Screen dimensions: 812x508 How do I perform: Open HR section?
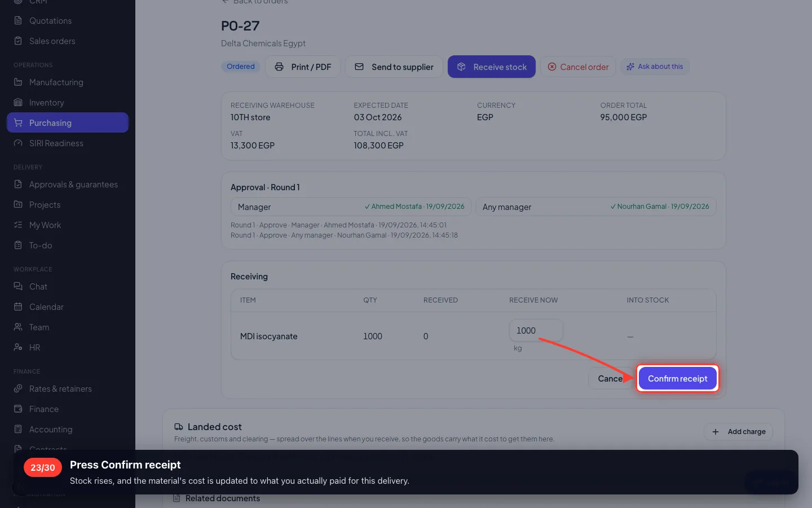68,348
